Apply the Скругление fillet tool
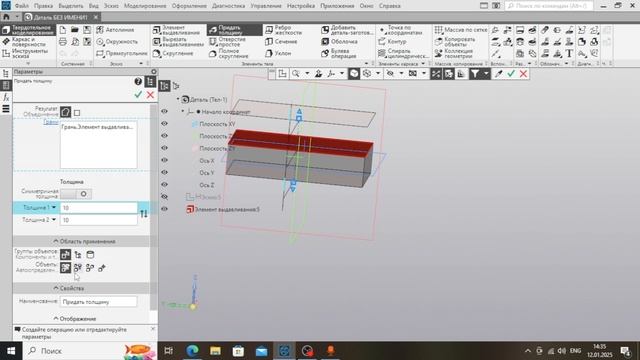The height and width of the screenshot is (360, 640). click(173, 53)
